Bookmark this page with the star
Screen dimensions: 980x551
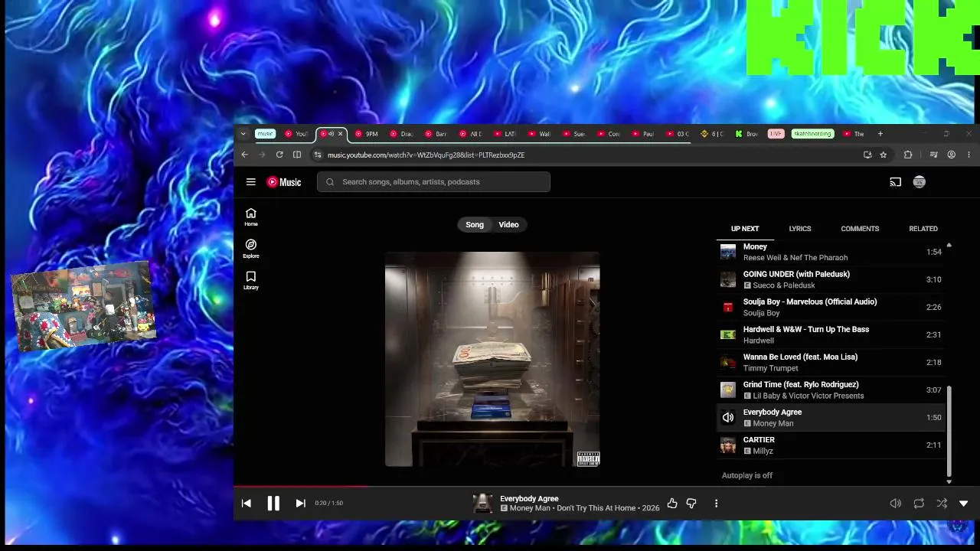point(884,155)
